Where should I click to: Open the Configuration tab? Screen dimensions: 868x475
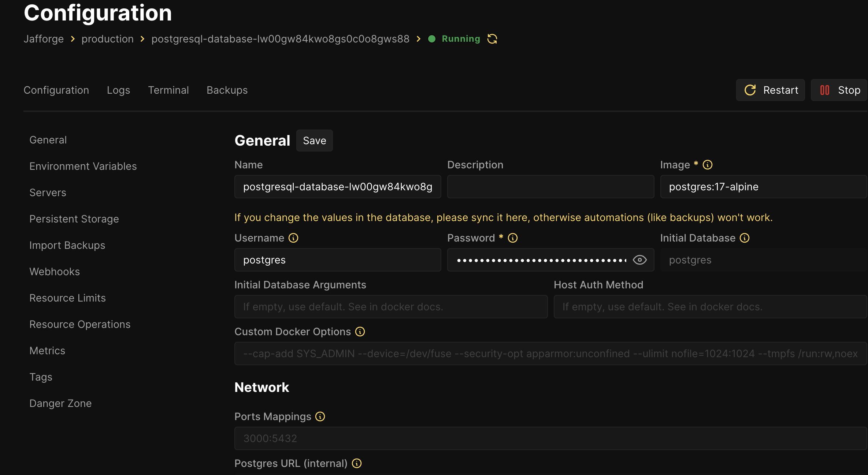(x=56, y=90)
